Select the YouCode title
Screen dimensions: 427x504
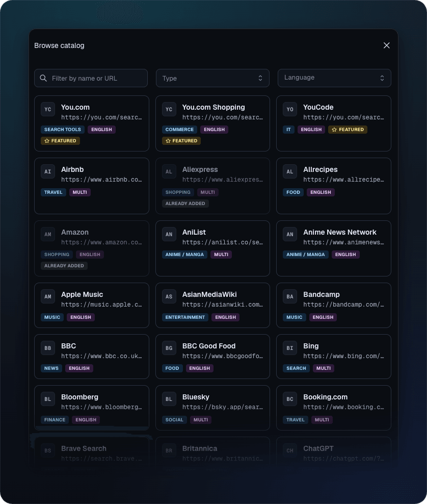coord(318,107)
